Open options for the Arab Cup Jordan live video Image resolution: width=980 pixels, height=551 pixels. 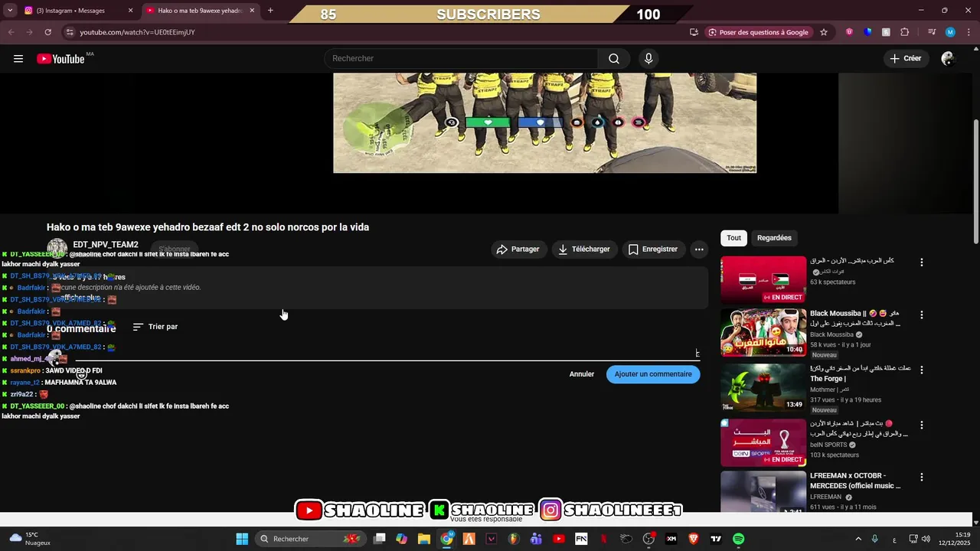tap(922, 262)
